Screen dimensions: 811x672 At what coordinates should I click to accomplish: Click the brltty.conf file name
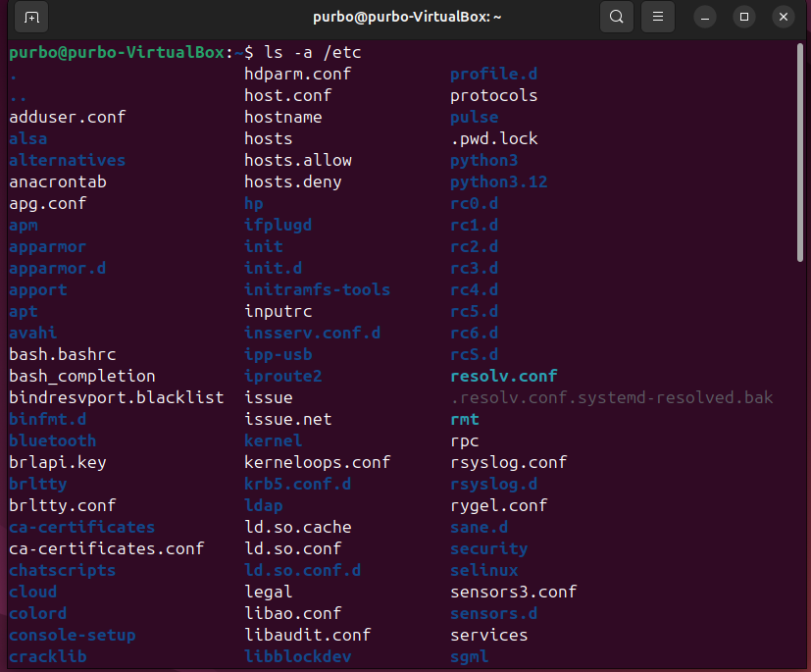(x=63, y=505)
